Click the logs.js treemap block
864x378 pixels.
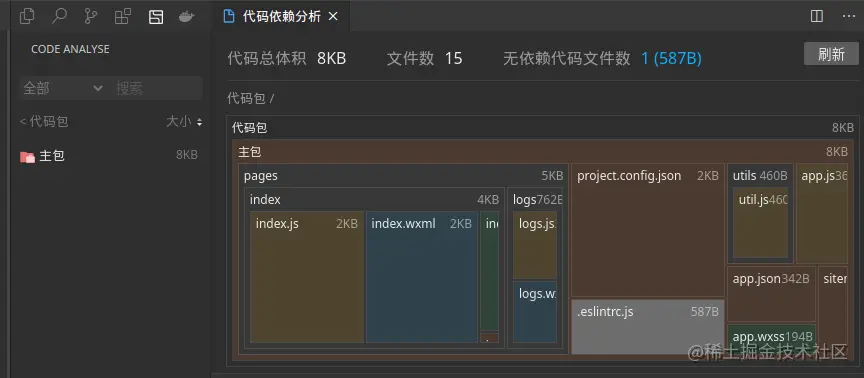point(534,245)
